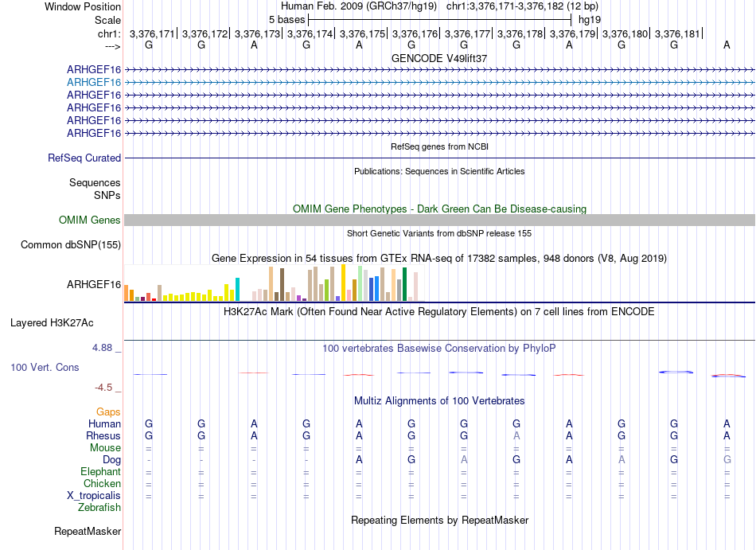Click position label 3,376,176
This screenshot has width=756, height=550.
click(415, 33)
